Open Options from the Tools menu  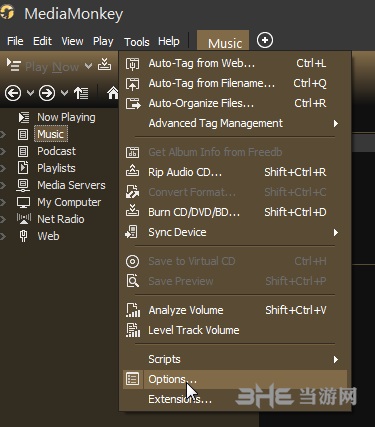pyautogui.click(x=235, y=379)
